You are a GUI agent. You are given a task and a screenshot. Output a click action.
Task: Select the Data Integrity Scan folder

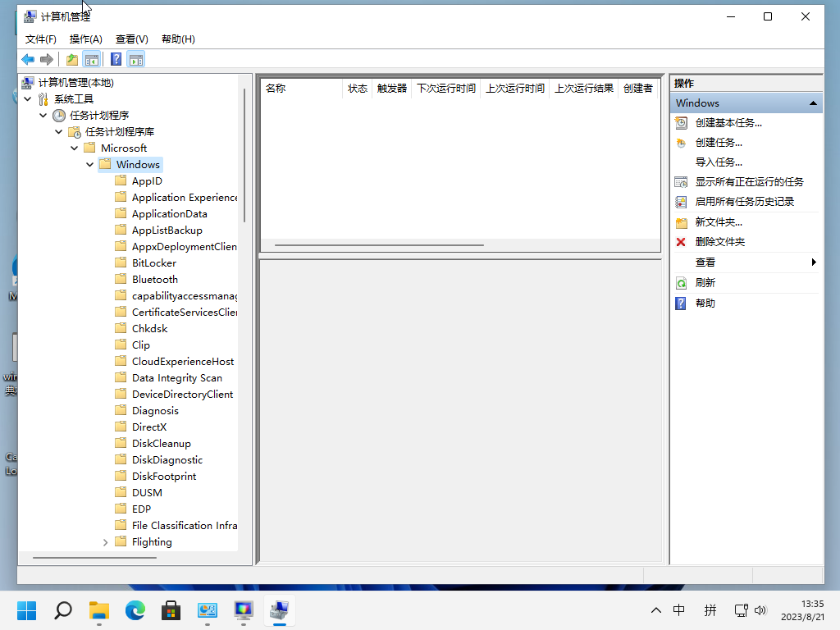177,378
